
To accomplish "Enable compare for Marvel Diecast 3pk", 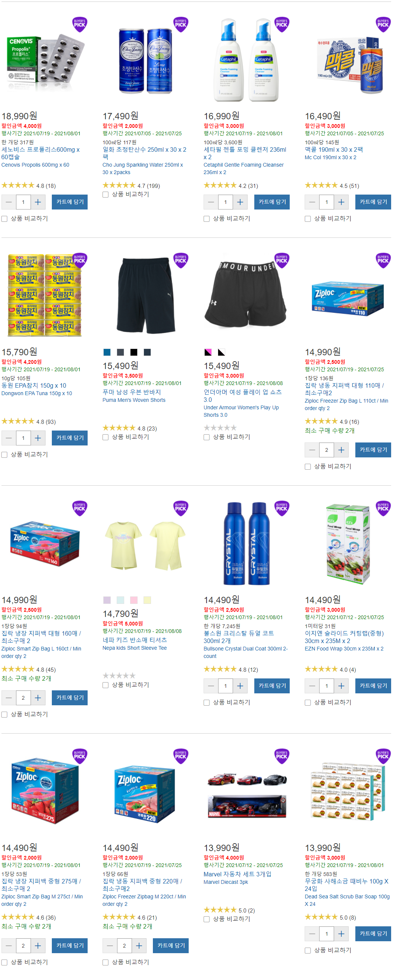I will pos(207,919).
